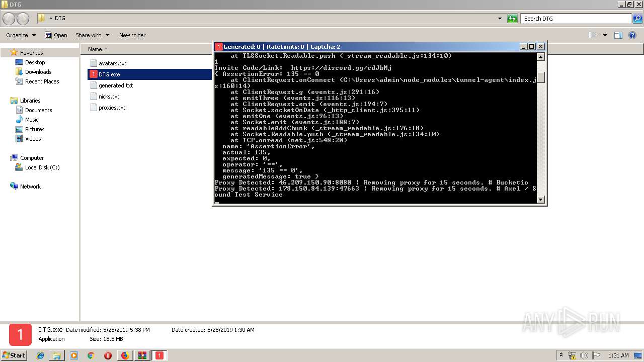Open the view options dropdown arrow

[x=605, y=35]
